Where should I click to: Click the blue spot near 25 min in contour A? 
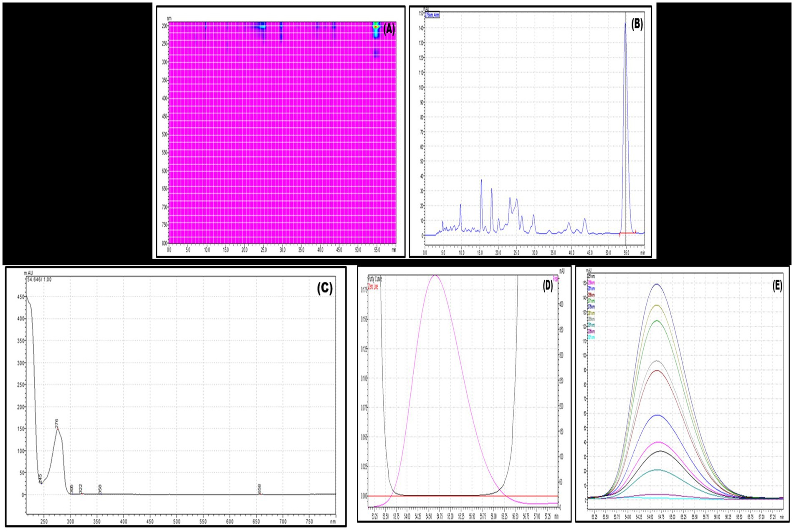pos(262,28)
